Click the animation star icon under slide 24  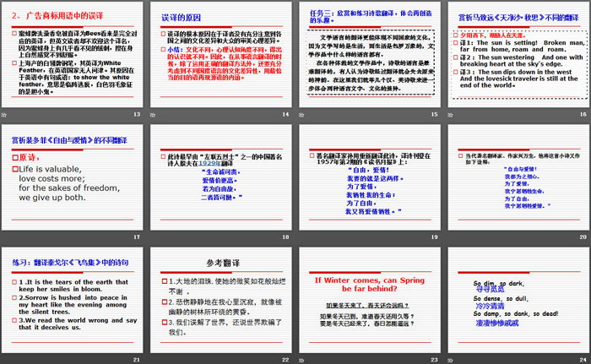(450, 361)
